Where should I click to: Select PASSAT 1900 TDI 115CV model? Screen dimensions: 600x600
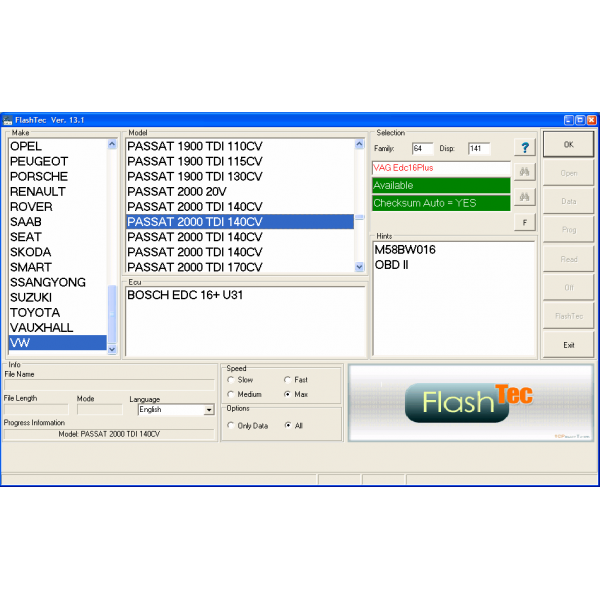pyautogui.click(x=240, y=161)
